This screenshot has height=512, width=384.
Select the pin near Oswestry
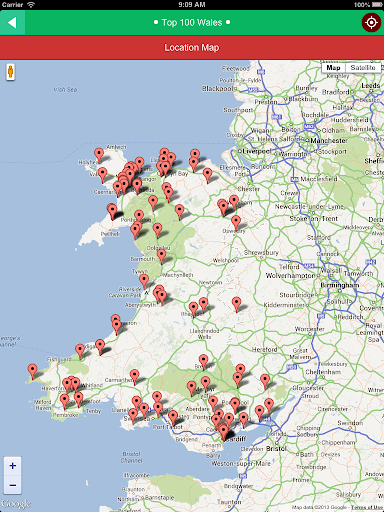pyautogui.click(x=236, y=223)
